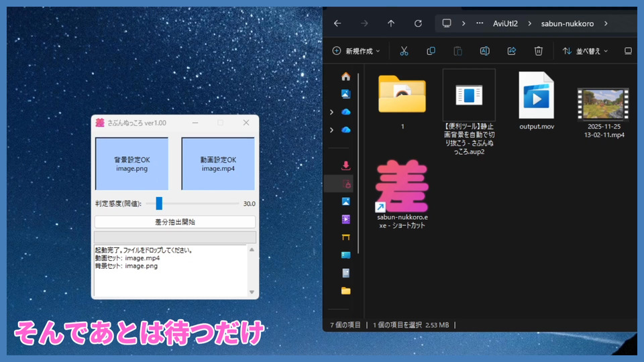Viewport: 644px width, 362px height.
Task: Click the log line 動画セット: image.mp4
Action: 127,257
